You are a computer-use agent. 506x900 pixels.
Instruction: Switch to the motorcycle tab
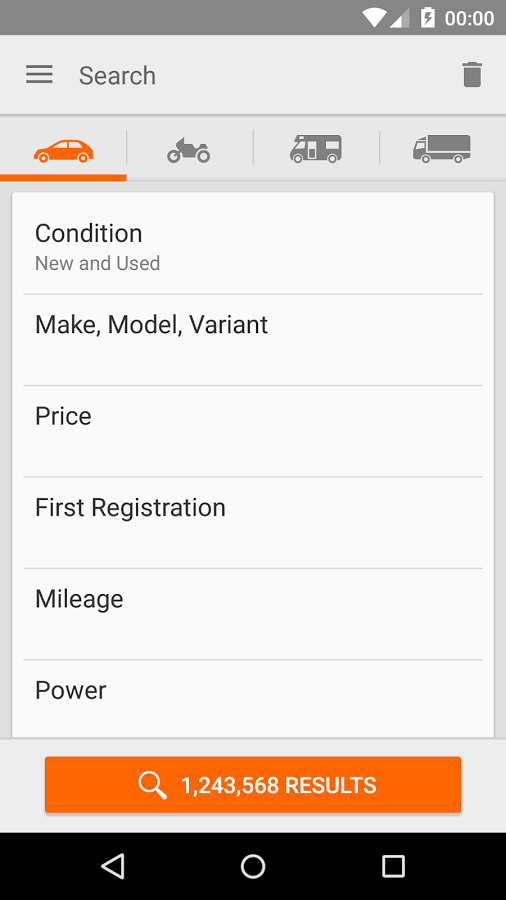click(189, 150)
